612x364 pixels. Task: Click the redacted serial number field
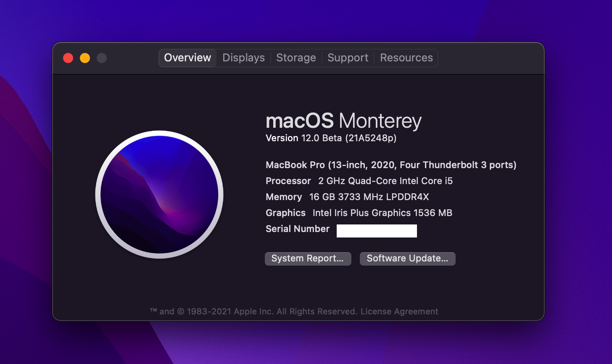377,231
